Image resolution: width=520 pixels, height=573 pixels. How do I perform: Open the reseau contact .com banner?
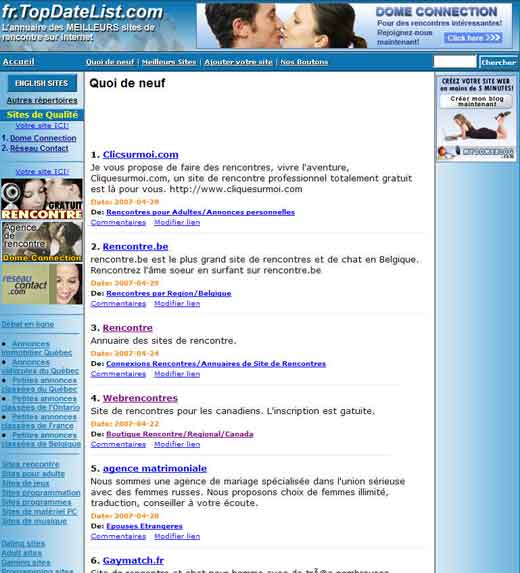click(42, 284)
